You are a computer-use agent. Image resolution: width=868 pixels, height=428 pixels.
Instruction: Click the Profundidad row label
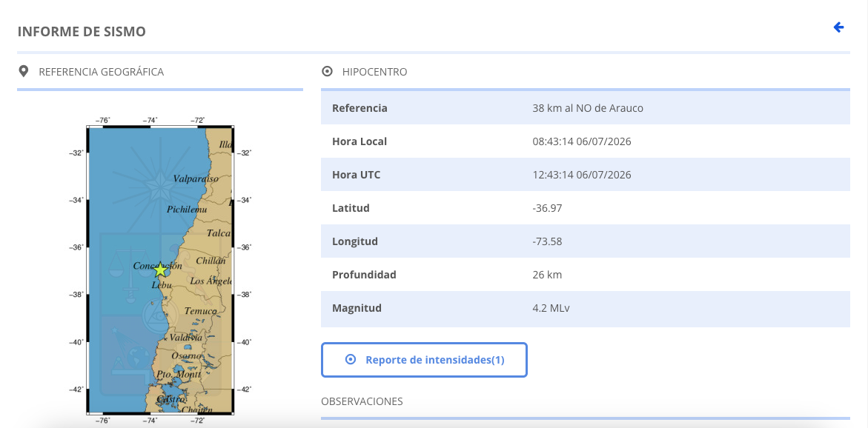tap(364, 274)
